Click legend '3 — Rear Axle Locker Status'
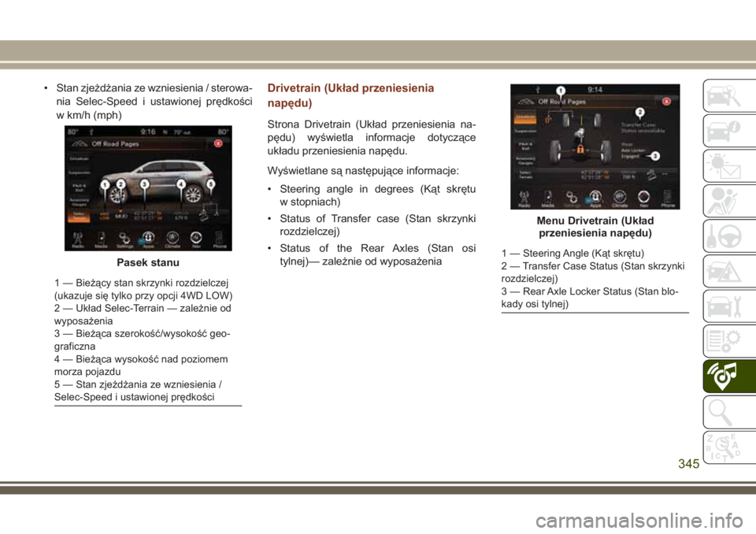Screen dimensions: 756x534 [590, 298]
